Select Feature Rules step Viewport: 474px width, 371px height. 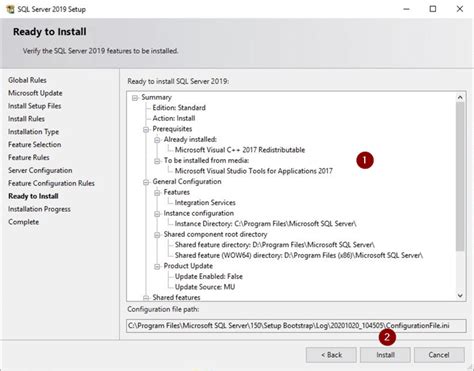[x=28, y=157]
